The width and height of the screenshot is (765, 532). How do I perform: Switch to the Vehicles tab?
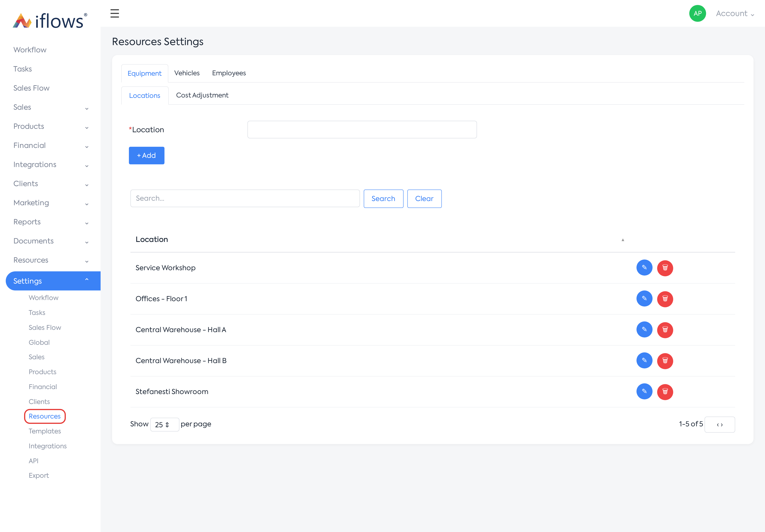187,73
